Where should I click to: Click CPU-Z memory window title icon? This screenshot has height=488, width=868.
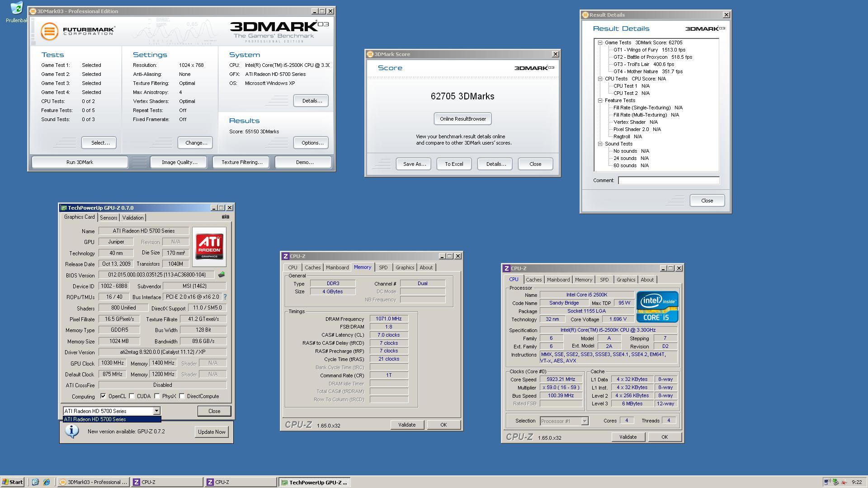coord(285,256)
